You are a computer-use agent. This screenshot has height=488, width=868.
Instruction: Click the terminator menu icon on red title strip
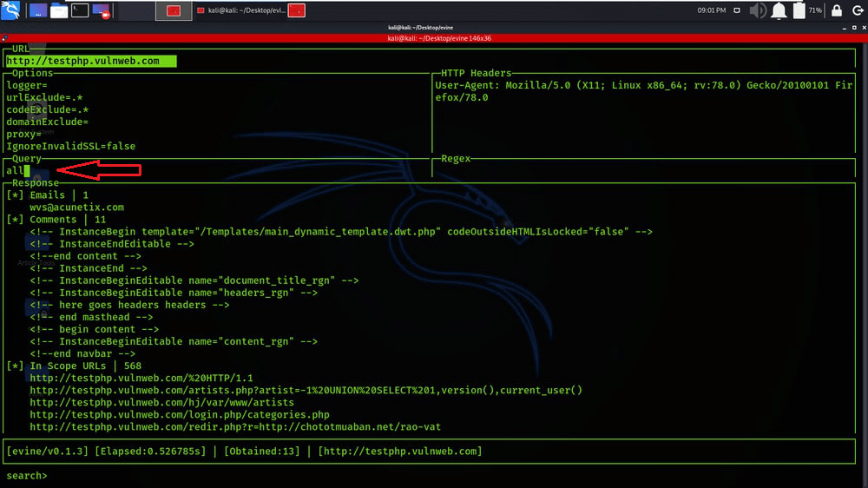coord(4,38)
